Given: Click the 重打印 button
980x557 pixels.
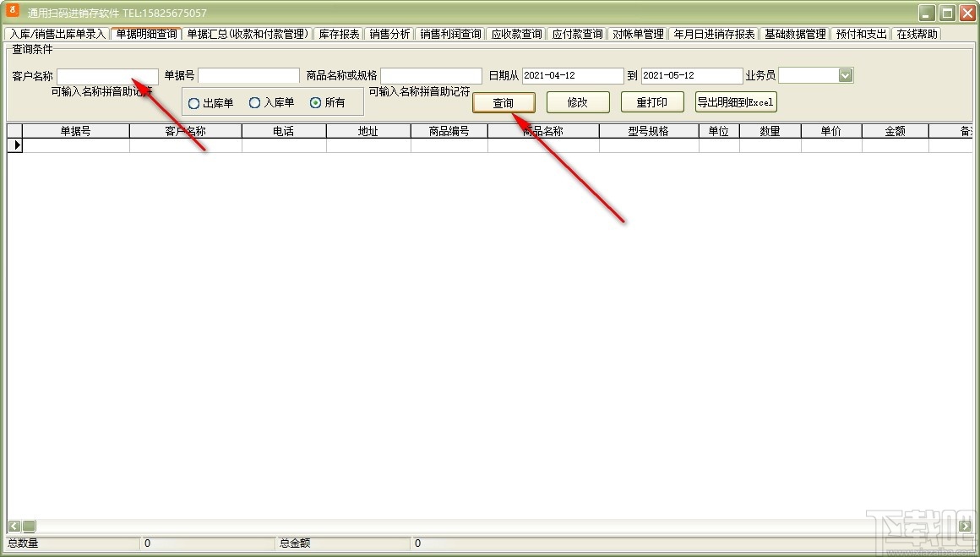Looking at the screenshot, I should 651,101.
